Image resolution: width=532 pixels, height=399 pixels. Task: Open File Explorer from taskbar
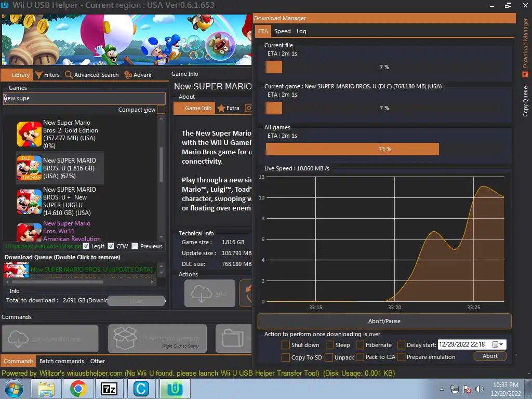coord(46,389)
